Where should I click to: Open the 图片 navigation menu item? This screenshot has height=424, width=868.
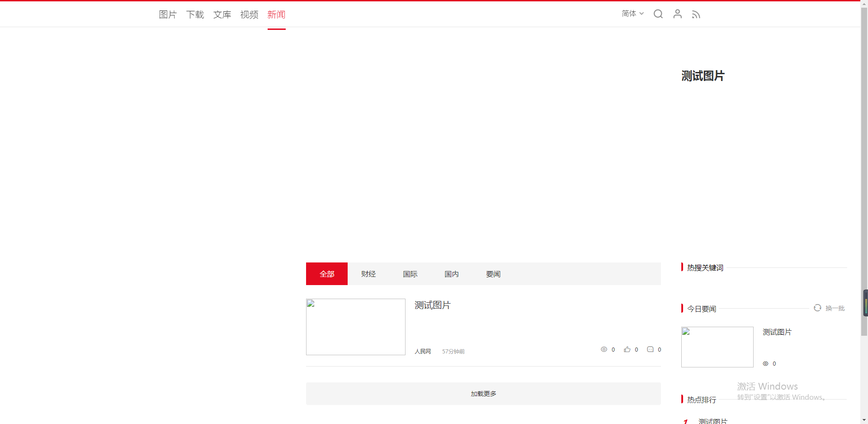pos(168,14)
